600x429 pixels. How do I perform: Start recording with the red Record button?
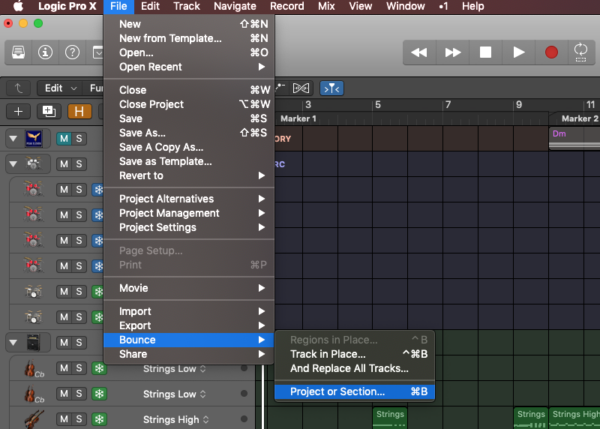(x=551, y=52)
